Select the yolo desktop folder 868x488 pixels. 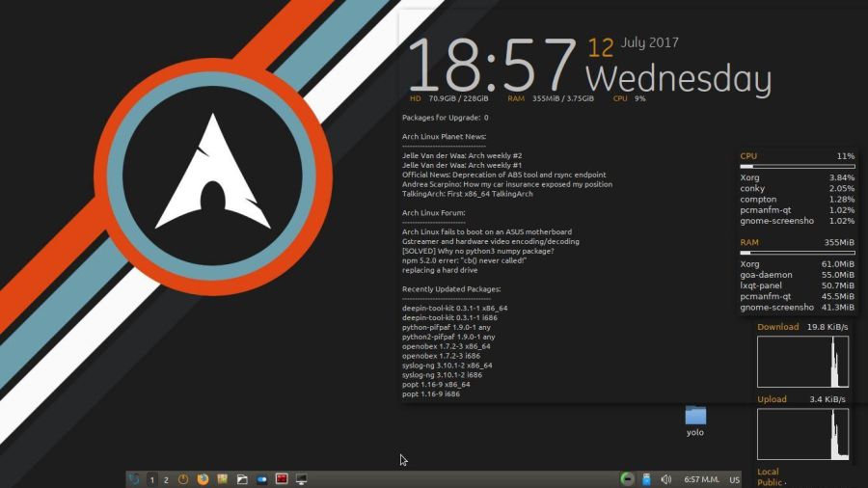point(695,421)
